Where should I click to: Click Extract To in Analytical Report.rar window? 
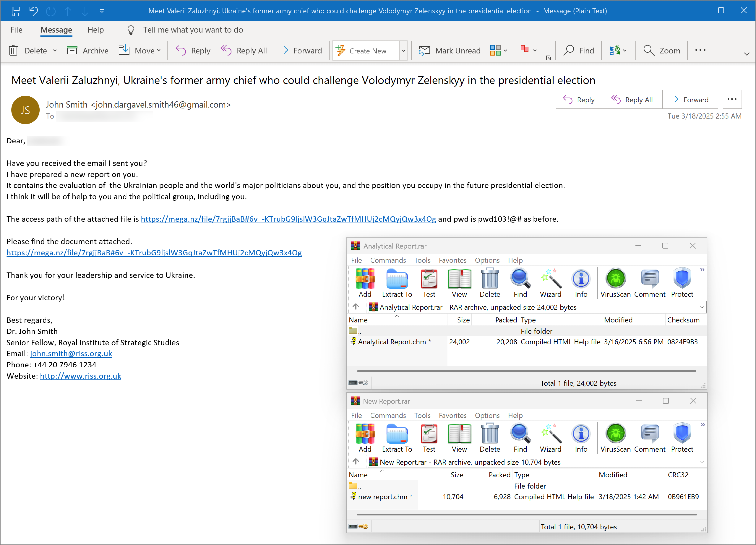(397, 283)
